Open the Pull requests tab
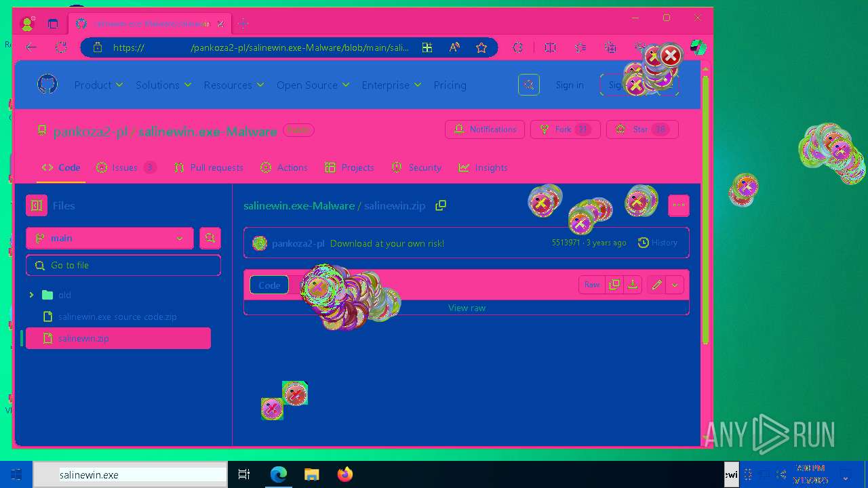Screen dimensions: 868x488 [x=208, y=167]
